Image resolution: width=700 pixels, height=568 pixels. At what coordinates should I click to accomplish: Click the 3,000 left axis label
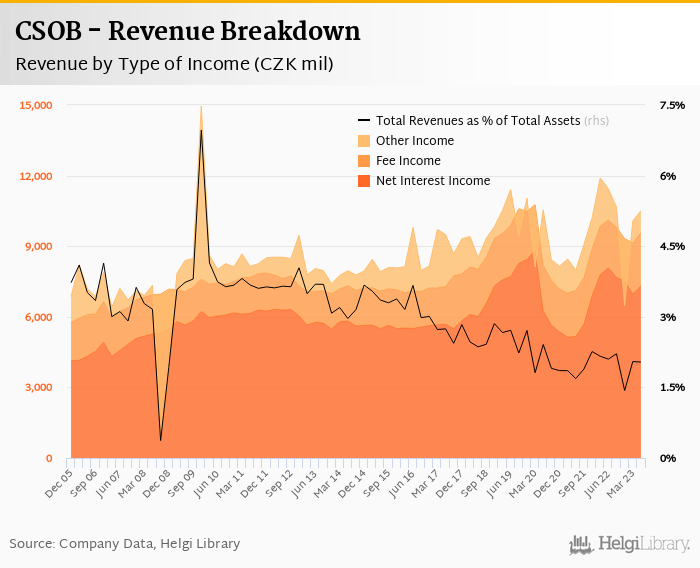(38, 388)
